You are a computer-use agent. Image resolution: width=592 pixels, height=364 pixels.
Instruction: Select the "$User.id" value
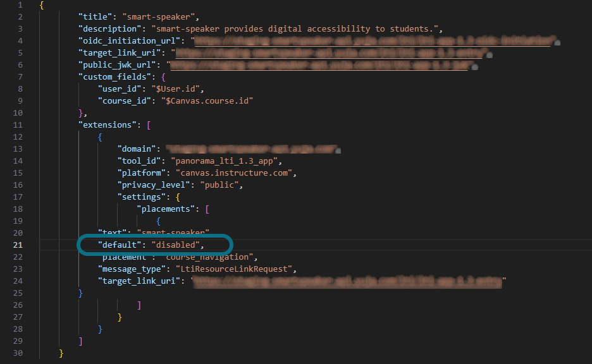(176, 89)
